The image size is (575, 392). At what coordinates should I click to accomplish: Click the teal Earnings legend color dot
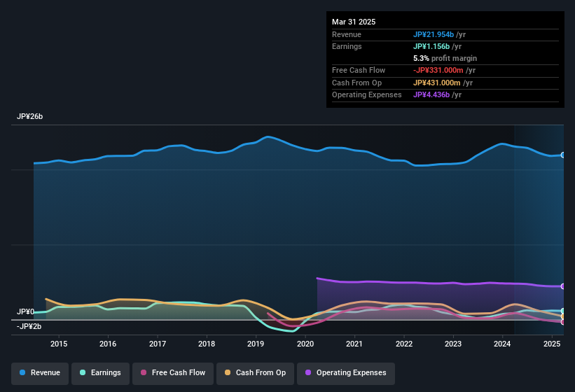click(x=83, y=372)
